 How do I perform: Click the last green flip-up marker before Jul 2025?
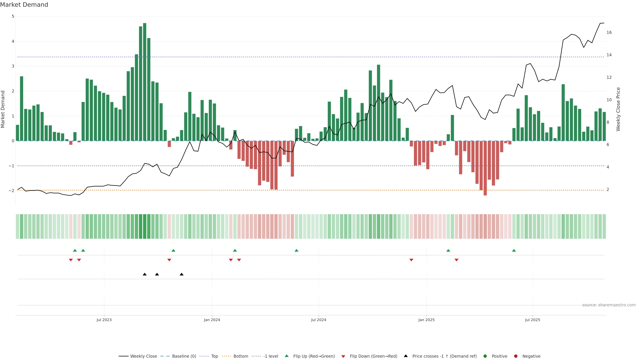[x=514, y=251]
